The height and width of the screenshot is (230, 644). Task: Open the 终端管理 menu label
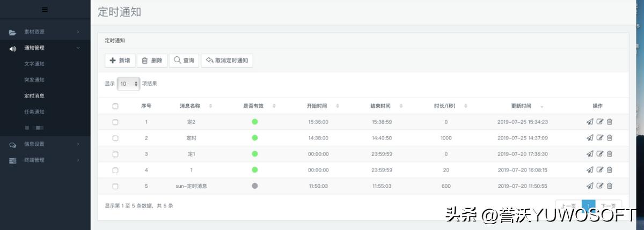point(34,160)
